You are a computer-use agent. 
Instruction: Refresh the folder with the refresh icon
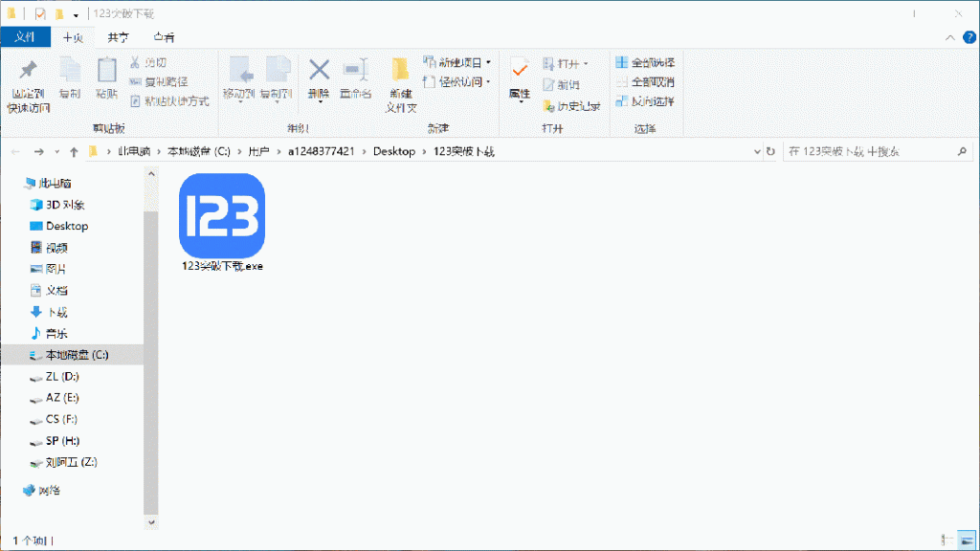point(770,151)
